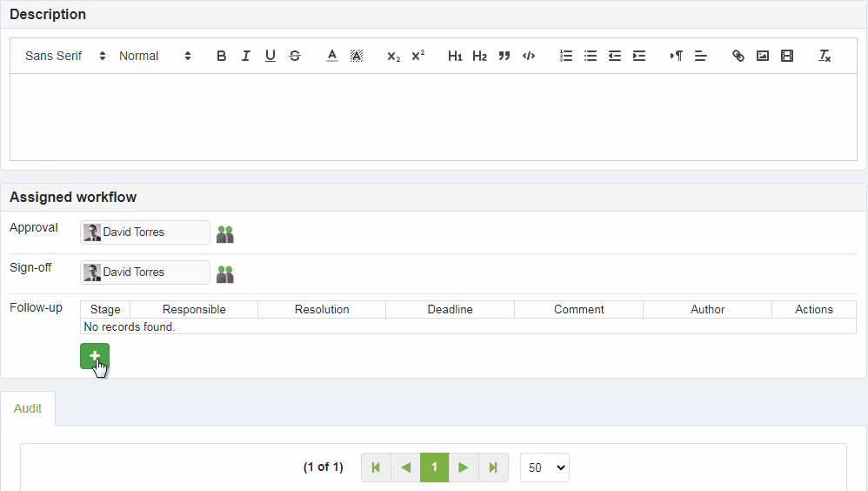
Task: Insert a video into the description
Action: (786, 56)
